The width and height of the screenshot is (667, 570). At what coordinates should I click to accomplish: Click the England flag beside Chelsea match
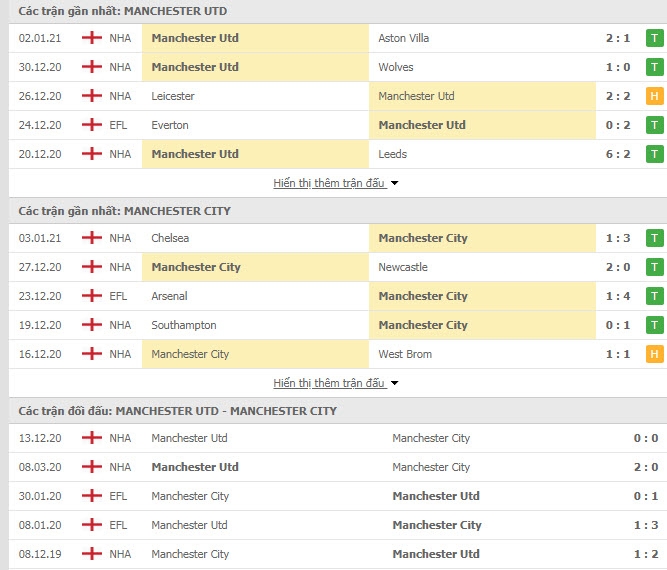[x=92, y=238]
